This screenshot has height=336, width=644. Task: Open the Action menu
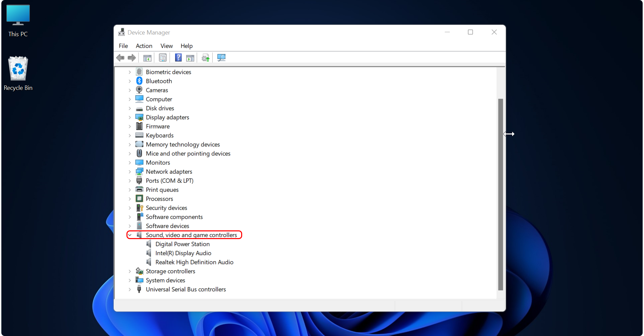pyautogui.click(x=144, y=46)
